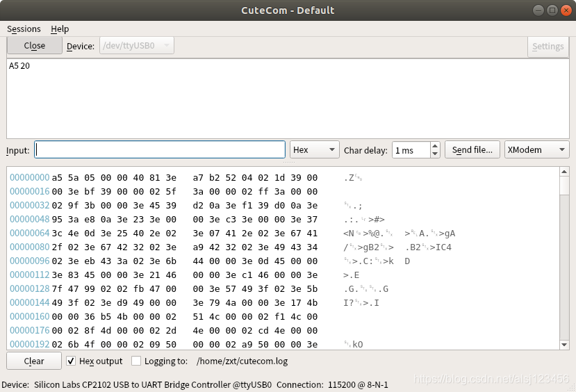The width and height of the screenshot is (576, 392).
Task: Open the Settings panel button
Action: pos(548,47)
